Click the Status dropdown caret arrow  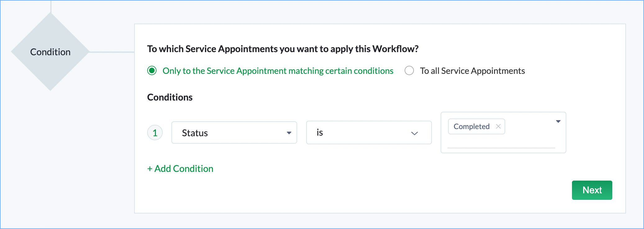(x=289, y=133)
